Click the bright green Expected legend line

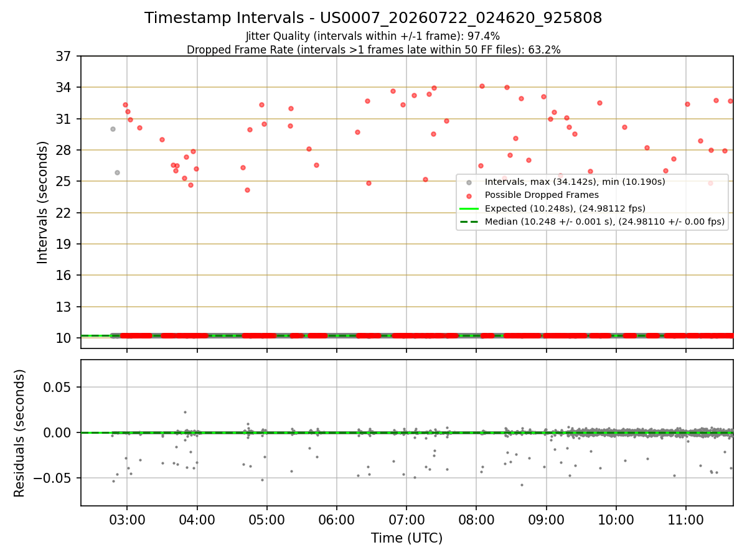click(469, 208)
